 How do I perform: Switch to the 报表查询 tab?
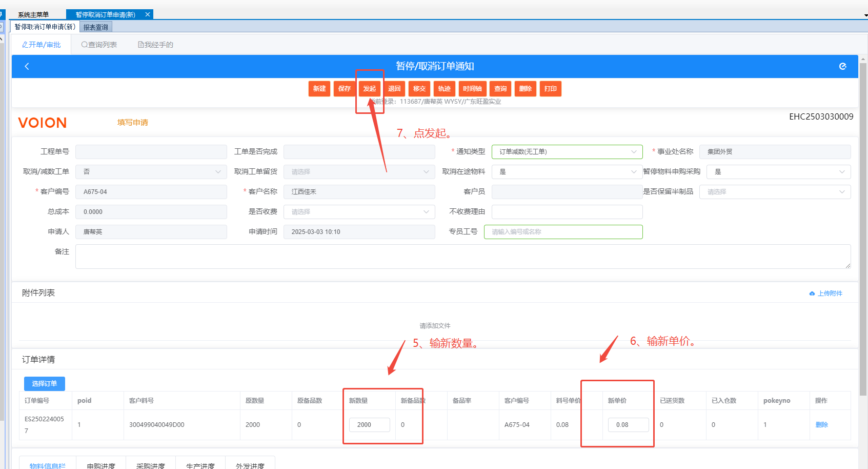point(96,27)
